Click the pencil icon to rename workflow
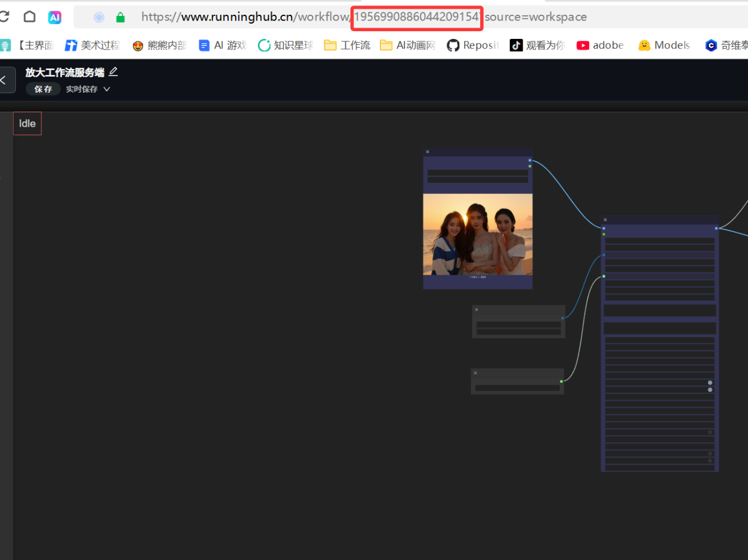The width and height of the screenshot is (748, 560). pos(113,72)
